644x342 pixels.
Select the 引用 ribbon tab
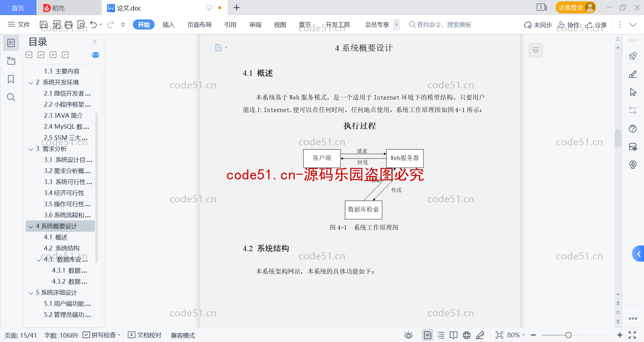(x=230, y=24)
